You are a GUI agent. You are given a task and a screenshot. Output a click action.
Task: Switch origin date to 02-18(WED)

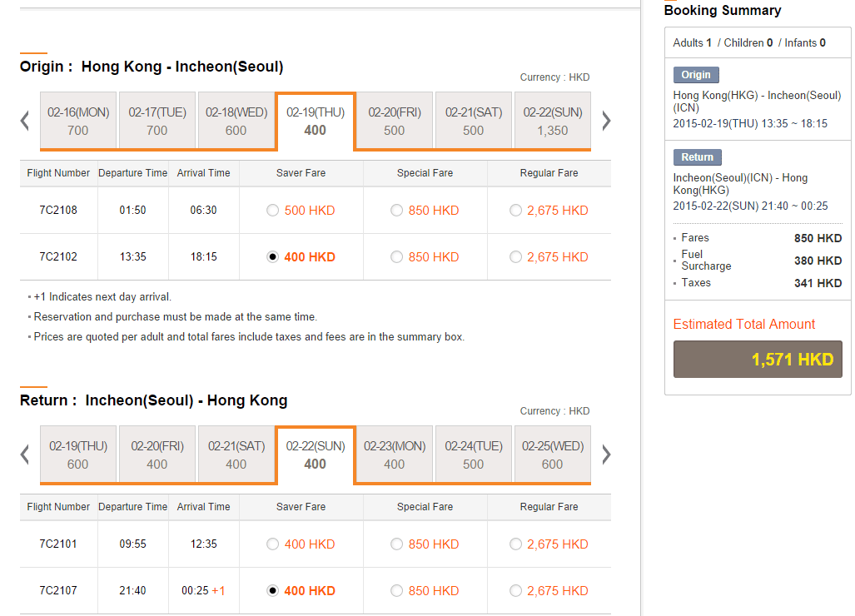236,121
